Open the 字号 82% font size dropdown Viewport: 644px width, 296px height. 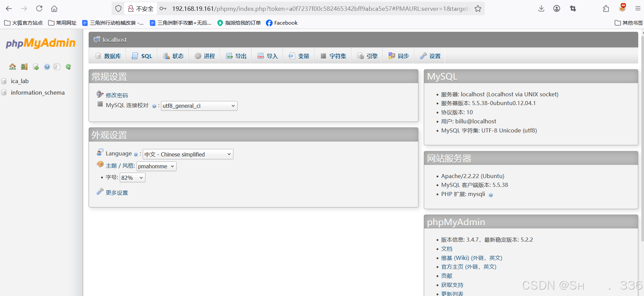click(133, 178)
